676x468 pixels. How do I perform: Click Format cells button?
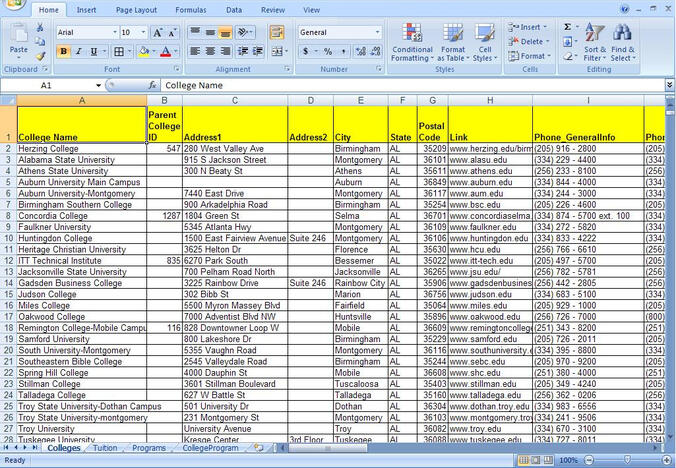coord(530,56)
